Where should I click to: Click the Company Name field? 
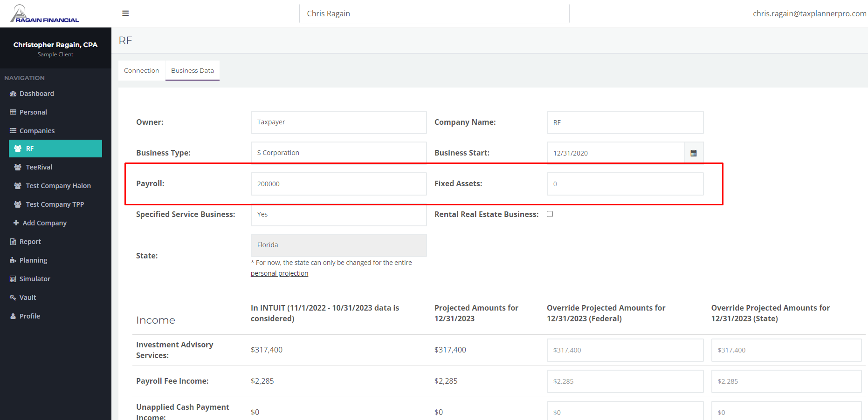625,122
